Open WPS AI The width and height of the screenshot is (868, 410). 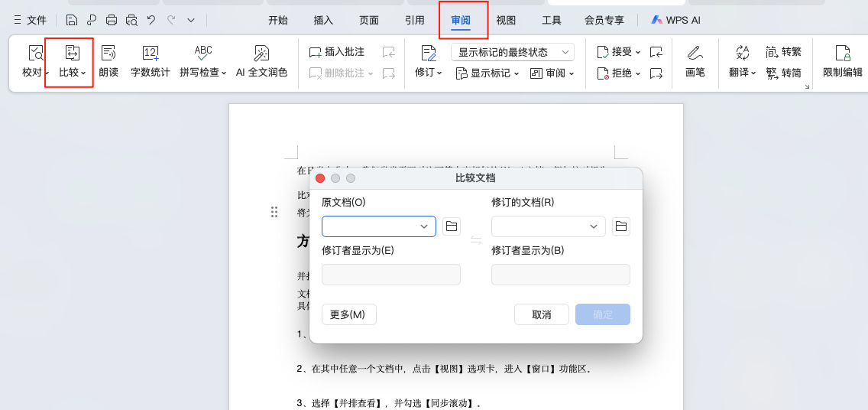pos(676,21)
